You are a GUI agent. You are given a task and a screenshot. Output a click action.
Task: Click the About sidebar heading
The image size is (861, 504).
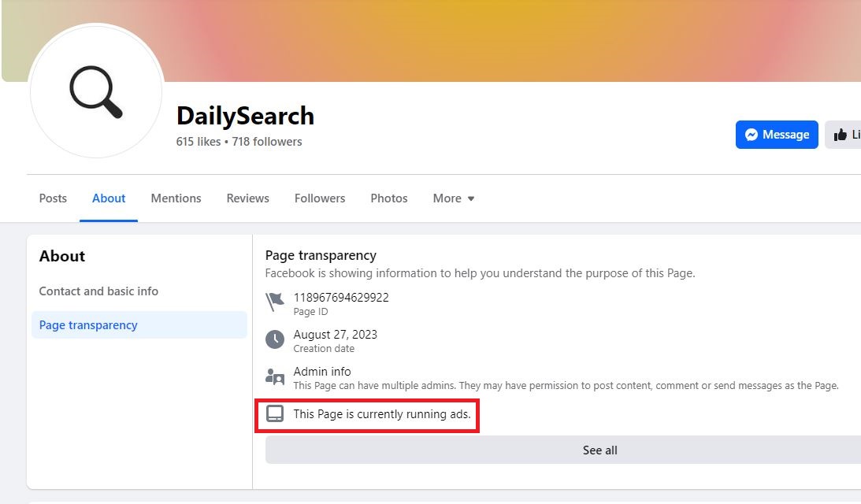(62, 257)
